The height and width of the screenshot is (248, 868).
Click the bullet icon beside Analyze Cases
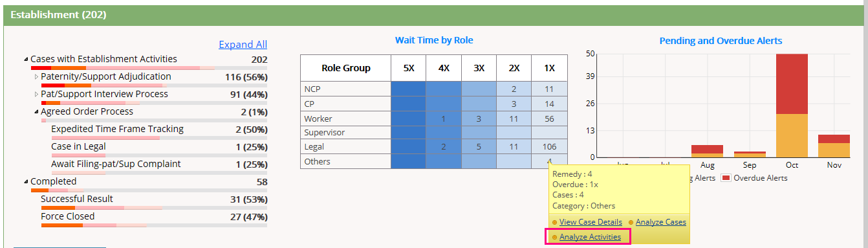pos(631,223)
